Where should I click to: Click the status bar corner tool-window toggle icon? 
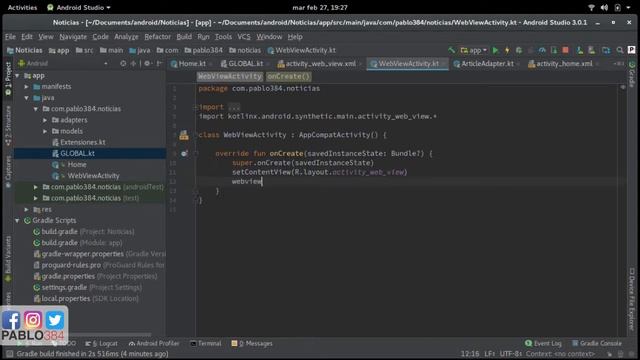click(x=9, y=354)
